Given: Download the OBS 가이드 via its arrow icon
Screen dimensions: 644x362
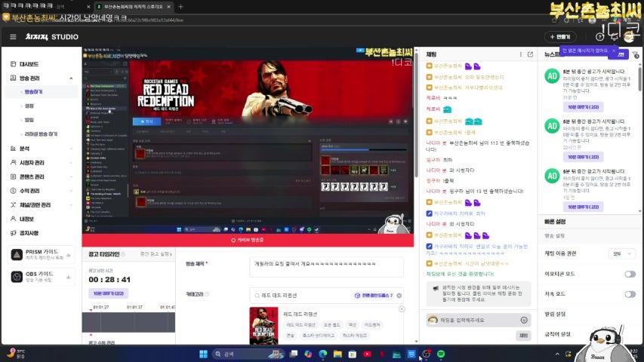Looking at the screenshot, I should [69, 278].
